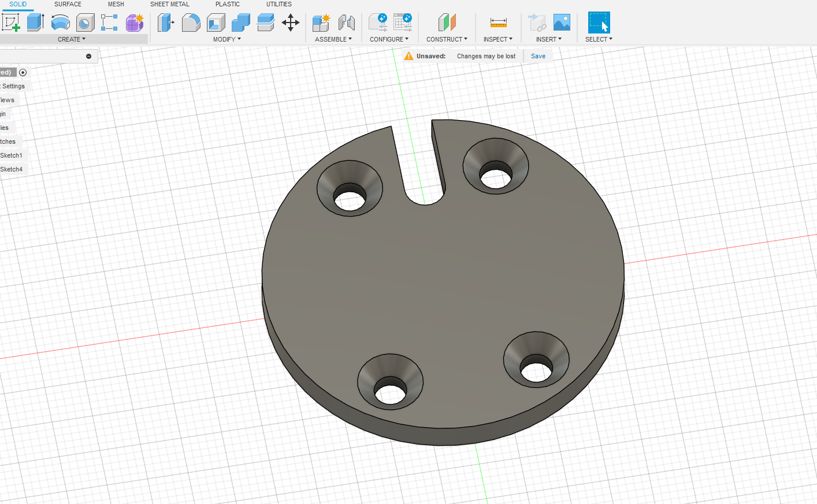Select the Extrude tool

point(36,23)
